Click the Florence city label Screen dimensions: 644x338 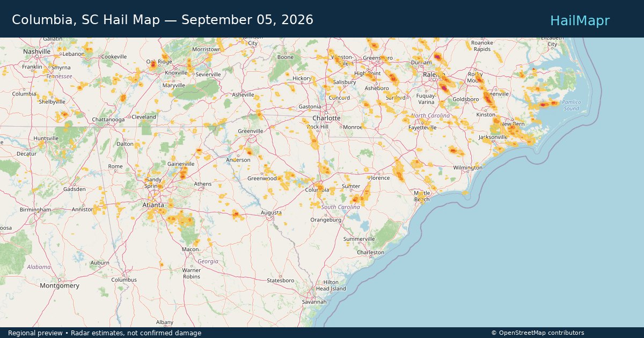click(x=379, y=178)
